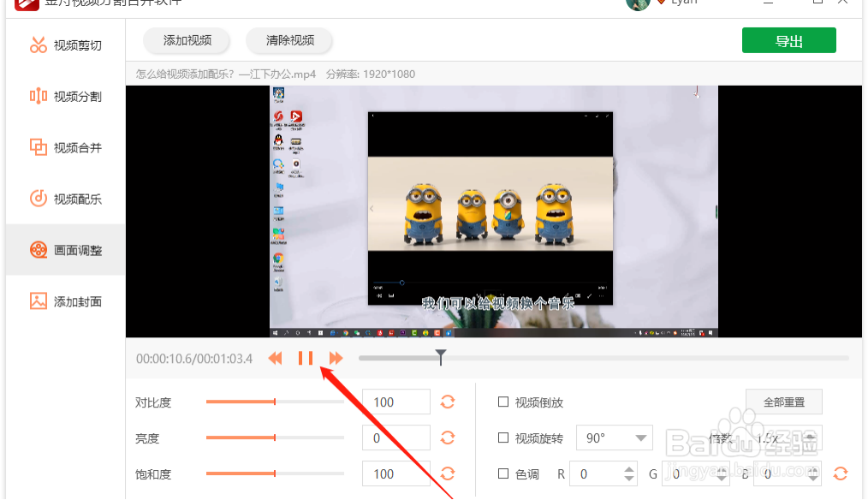Click the saturation value field showing 100
The height and width of the screenshot is (500, 868).
[395, 474]
